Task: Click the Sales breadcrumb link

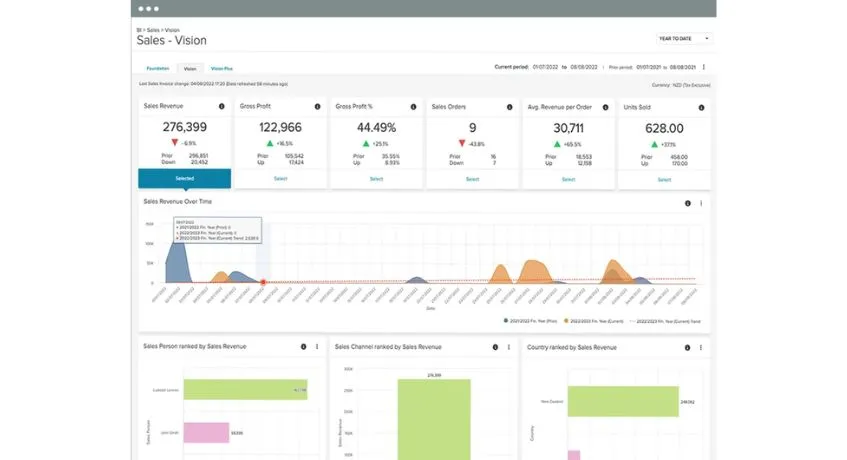Action: coord(153,30)
